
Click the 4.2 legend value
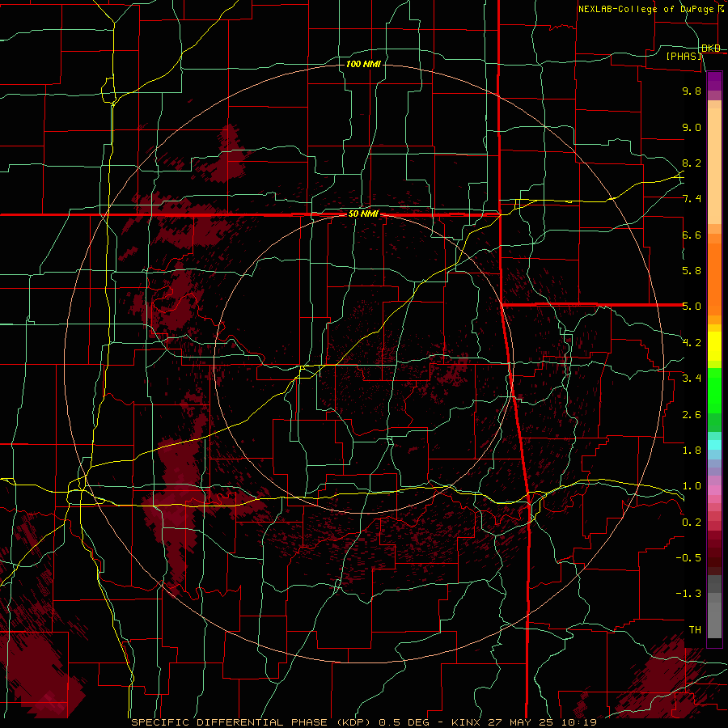tap(692, 343)
